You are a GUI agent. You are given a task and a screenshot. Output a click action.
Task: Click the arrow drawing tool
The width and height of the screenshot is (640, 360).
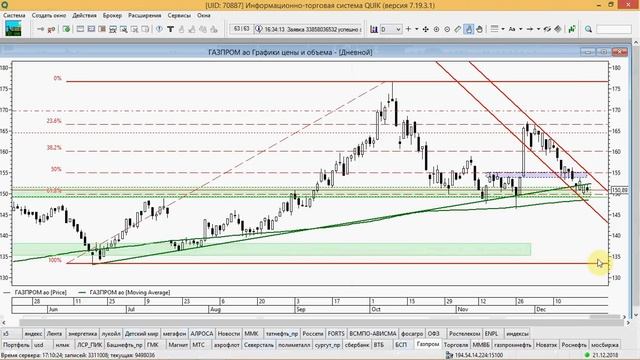point(529,29)
